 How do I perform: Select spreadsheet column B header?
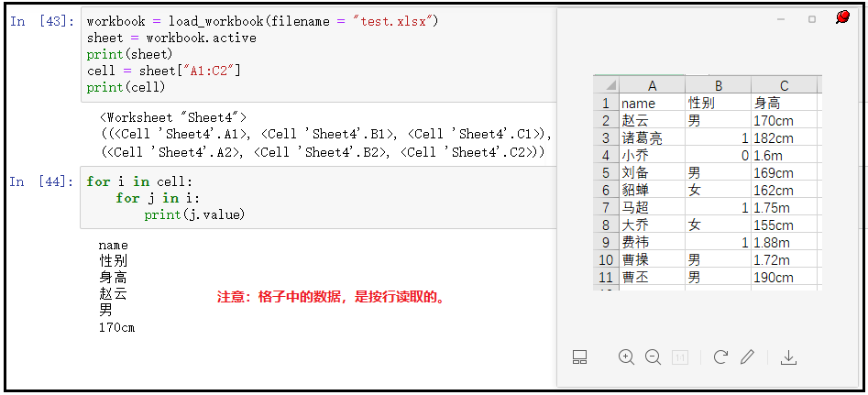coord(718,86)
